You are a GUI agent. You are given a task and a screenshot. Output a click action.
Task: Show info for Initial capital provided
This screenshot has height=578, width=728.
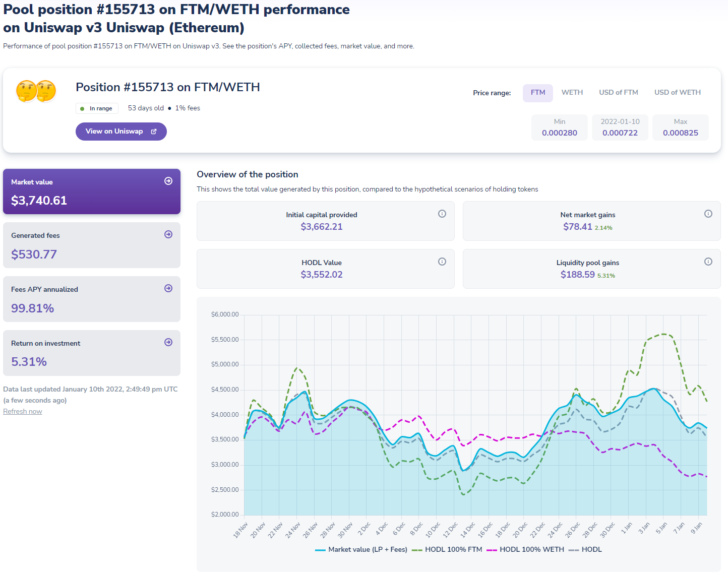point(442,214)
